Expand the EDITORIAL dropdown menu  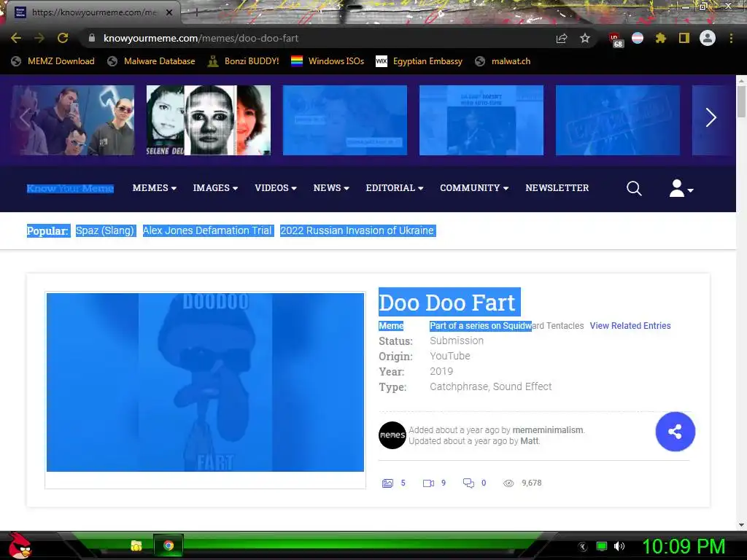(395, 188)
